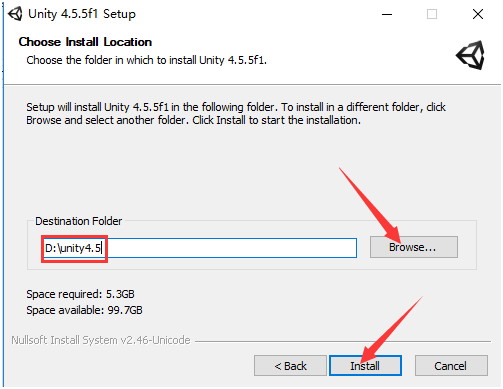Click the red arrow pointing at Install
The height and width of the screenshot is (389, 503).
[392, 330]
